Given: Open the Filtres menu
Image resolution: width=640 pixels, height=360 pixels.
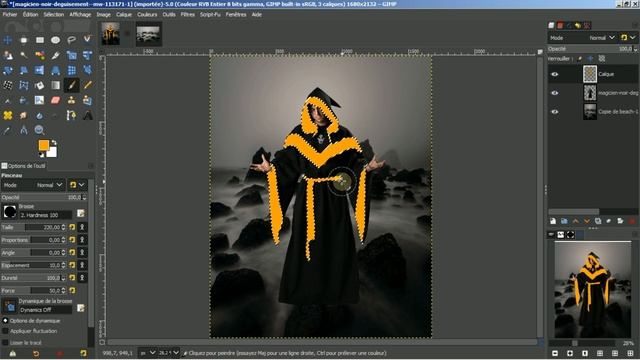Looking at the screenshot, I should 187,14.
